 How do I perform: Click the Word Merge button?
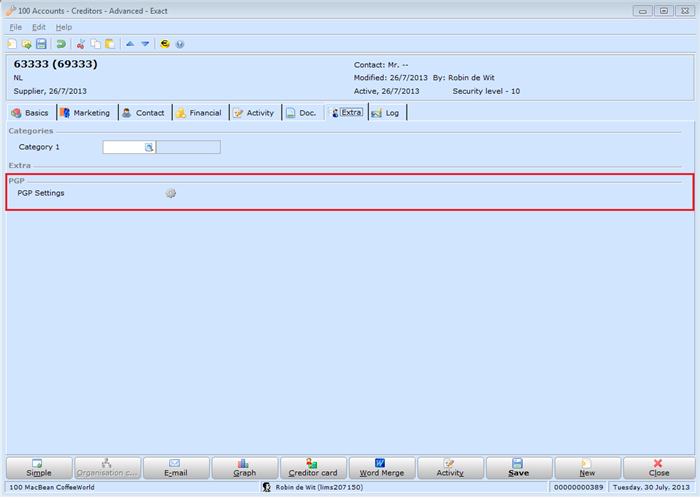(x=382, y=468)
